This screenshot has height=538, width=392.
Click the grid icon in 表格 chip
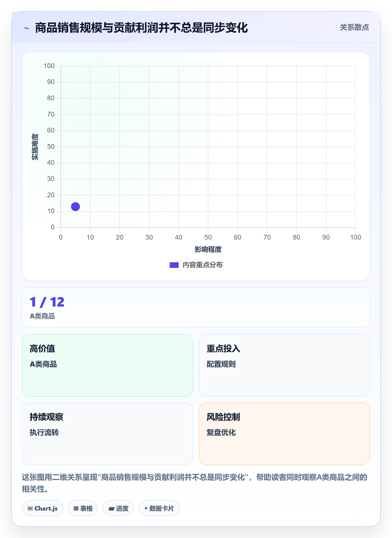pos(76,508)
